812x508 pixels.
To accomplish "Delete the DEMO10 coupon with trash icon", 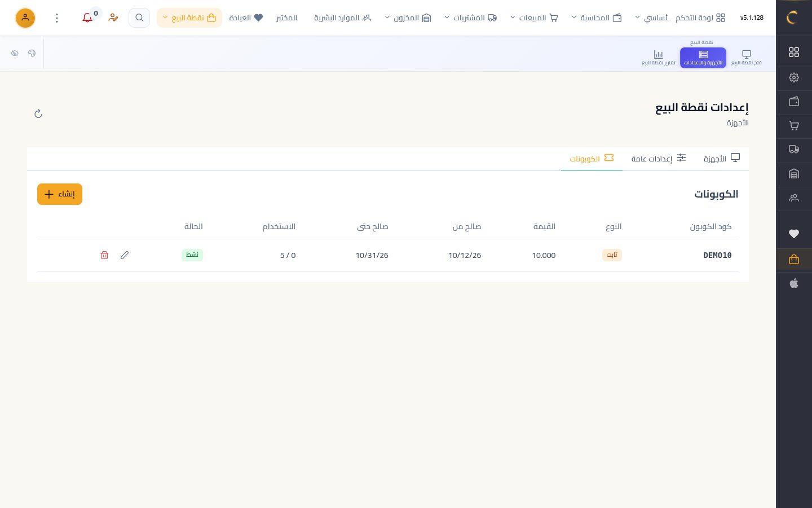I will pos(104,255).
